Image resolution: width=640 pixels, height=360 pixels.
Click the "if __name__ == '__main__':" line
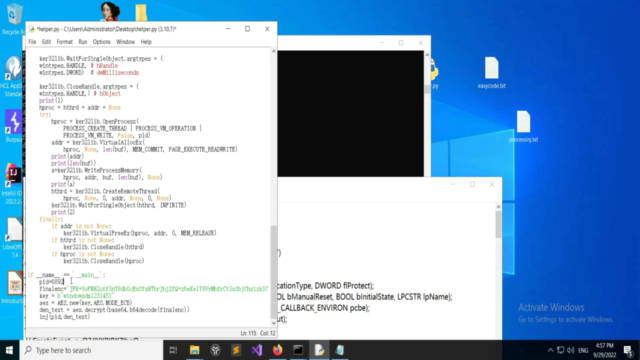point(66,275)
